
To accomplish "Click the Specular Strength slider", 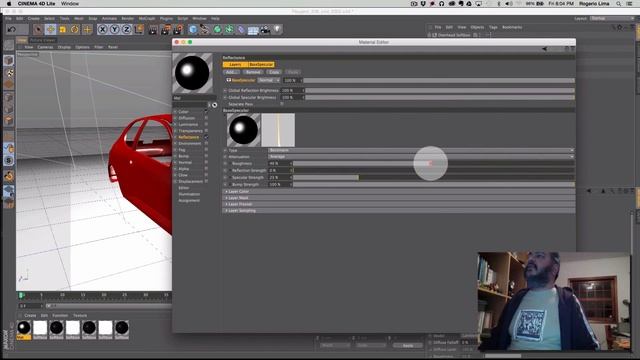I will [433, 178].
